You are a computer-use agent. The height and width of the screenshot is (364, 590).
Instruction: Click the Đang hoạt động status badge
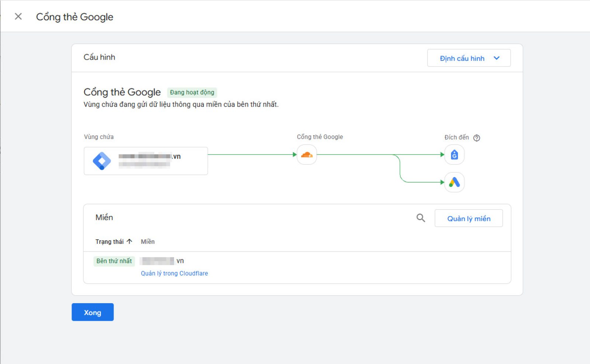(192, 92)
